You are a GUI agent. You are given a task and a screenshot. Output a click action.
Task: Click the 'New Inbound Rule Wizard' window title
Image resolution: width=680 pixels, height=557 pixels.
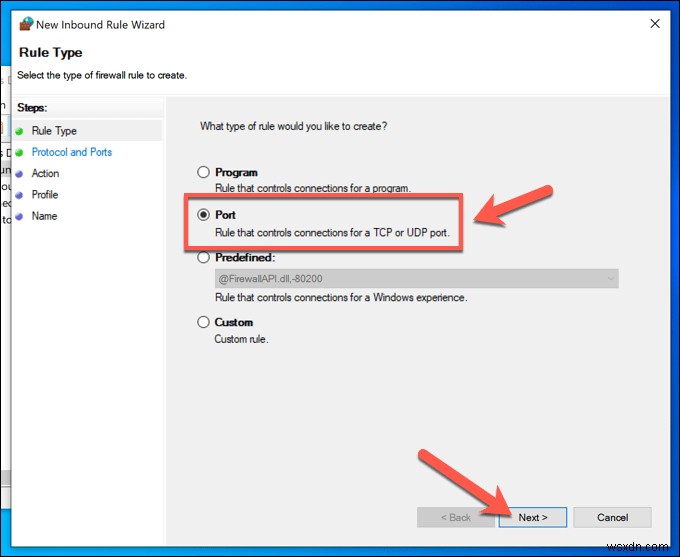coord(101,25)
